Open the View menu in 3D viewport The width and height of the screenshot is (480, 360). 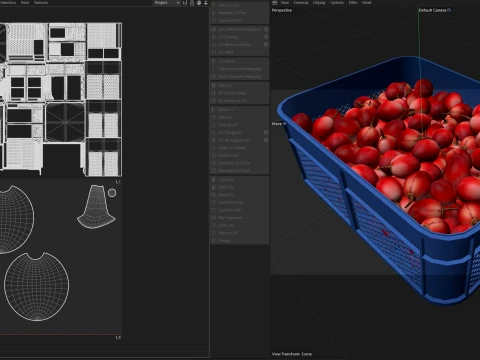(x=284, y=3)
